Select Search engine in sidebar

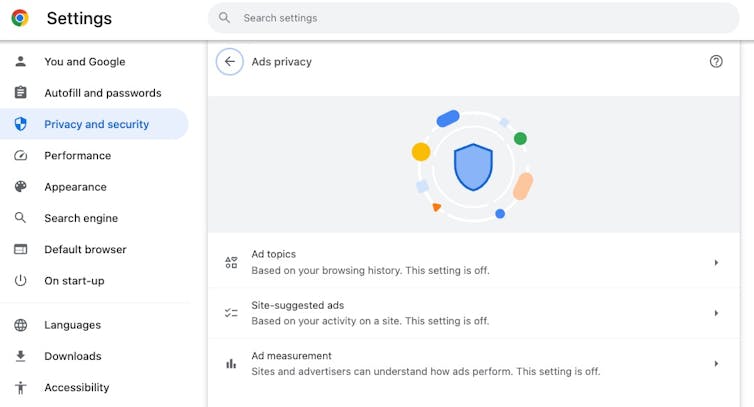point(81,218)
